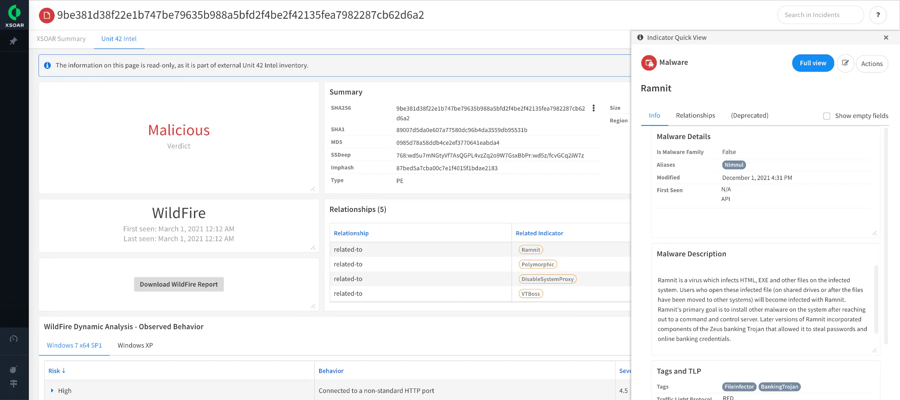
Task: Click the MD5 hash value 0985d78a58ddb4ce2ef3770641eabda4
Action: (x=448, y=142)
